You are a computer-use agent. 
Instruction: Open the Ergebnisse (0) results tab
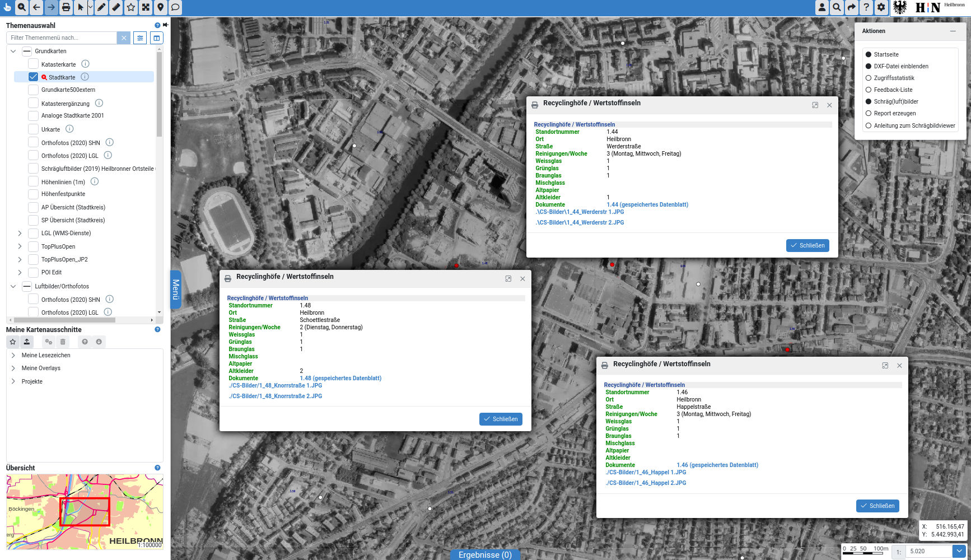coord(485,554)
